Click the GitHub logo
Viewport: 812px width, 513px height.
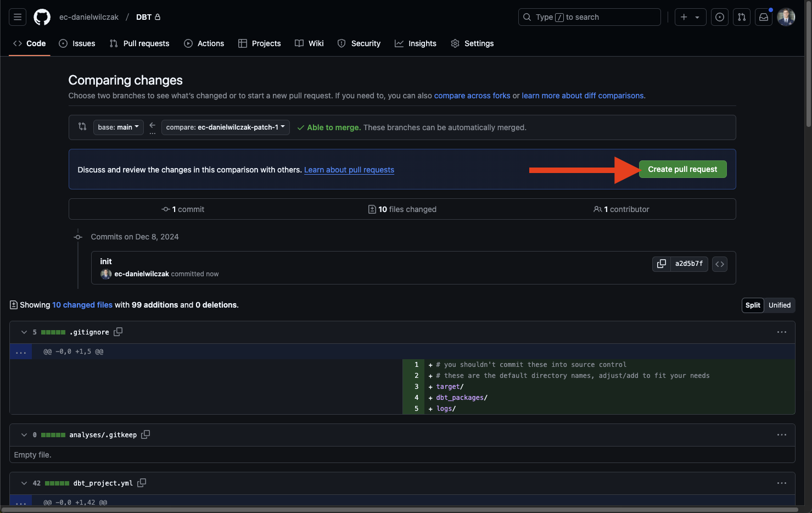coord(42,17)
